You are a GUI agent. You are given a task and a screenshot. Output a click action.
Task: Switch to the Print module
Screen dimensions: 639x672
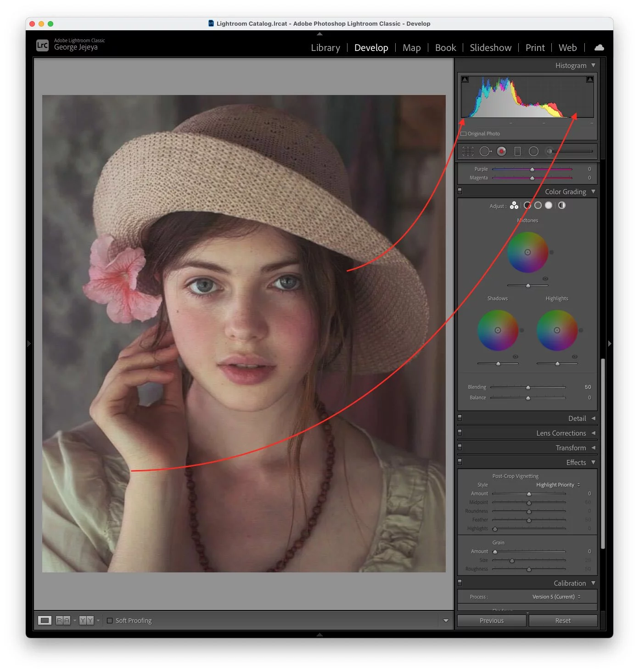click(x=535, y=48)
